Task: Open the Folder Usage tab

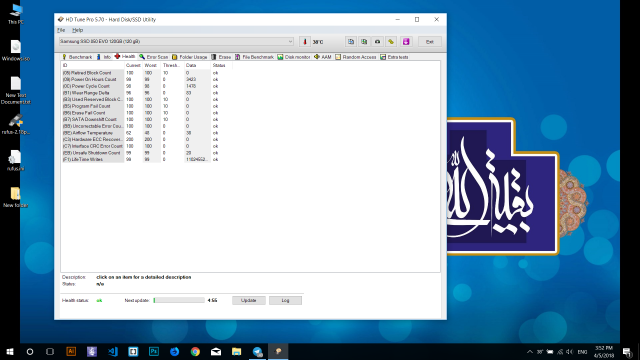Action: [x=189, y=57]
